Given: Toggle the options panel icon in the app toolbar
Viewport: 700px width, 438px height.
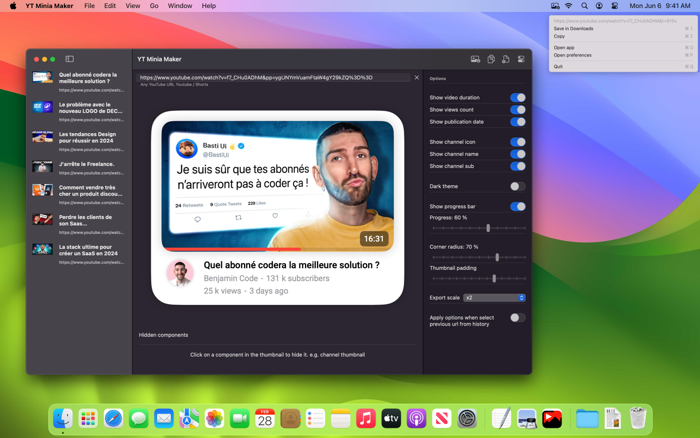Looking at the screenshot, I should (x=521, y=59).
